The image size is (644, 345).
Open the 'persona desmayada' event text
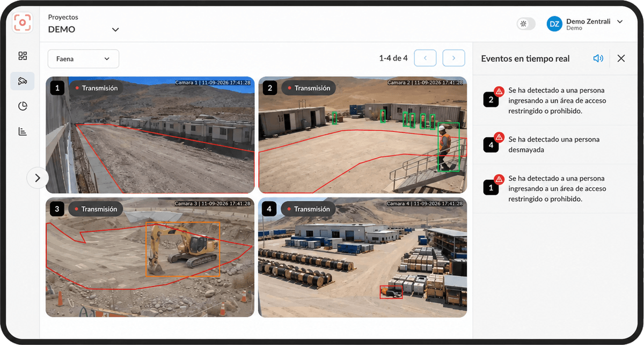(x=554, y=145)
